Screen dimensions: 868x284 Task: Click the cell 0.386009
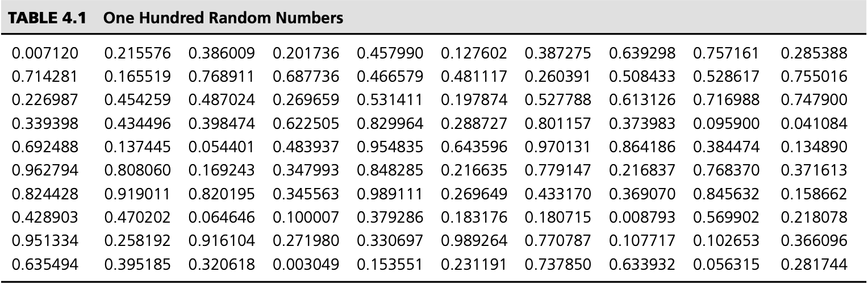(222, 54)
